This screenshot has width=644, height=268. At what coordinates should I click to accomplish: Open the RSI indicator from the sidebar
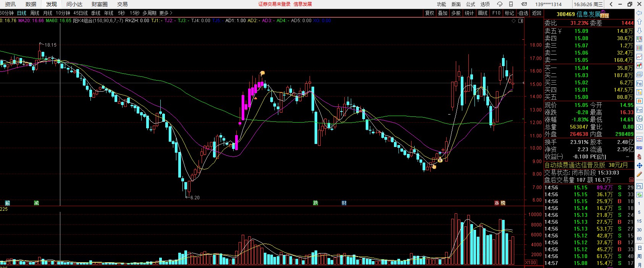point(639,148)
